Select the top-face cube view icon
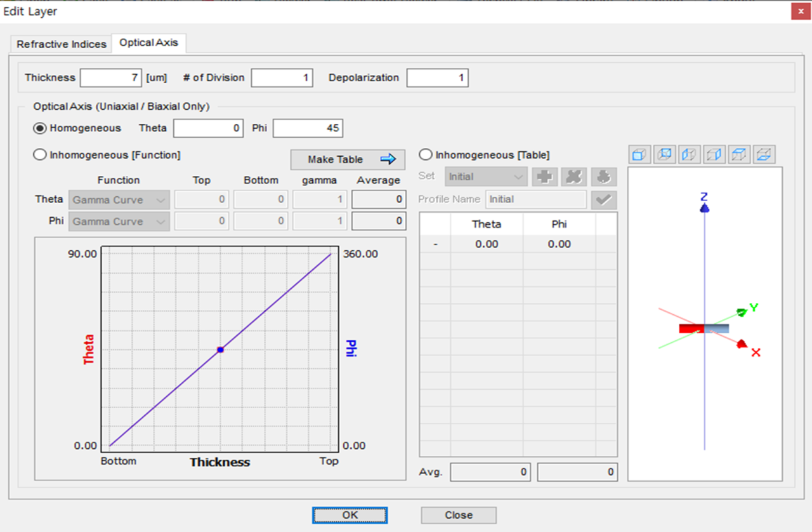Viewport: 812px width, 532px height. pos(739,154)
